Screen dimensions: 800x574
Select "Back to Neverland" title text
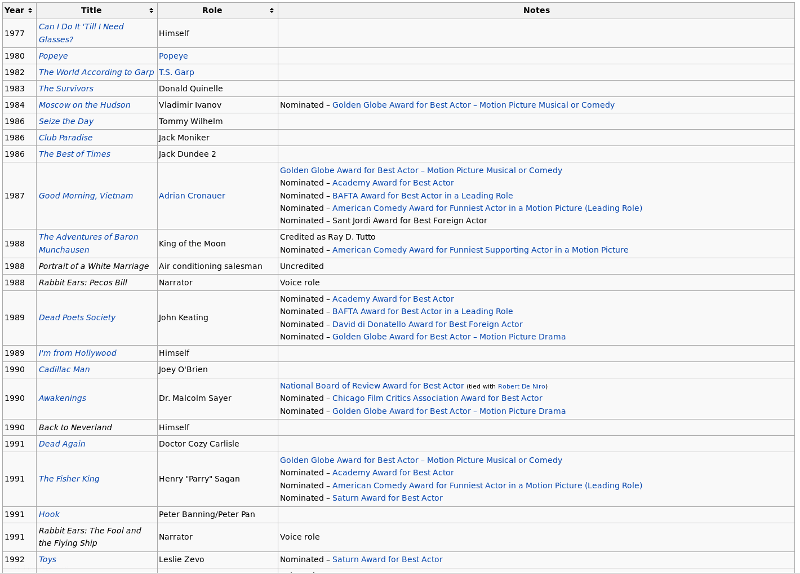pyautogui.click(x=75, y=428)
